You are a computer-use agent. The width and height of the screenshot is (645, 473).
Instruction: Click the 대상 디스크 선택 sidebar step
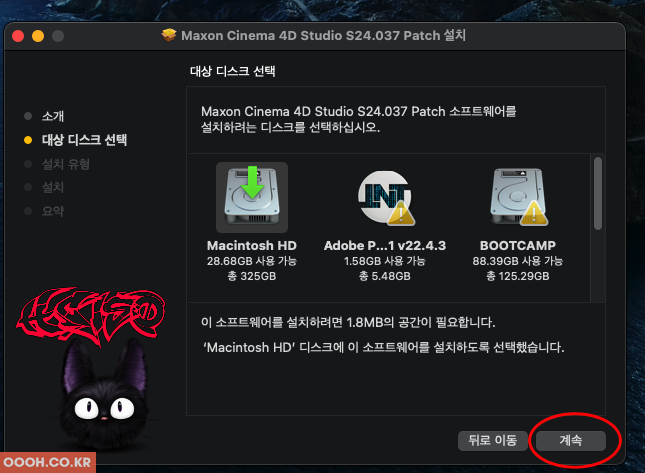click(x=84, y=140)
